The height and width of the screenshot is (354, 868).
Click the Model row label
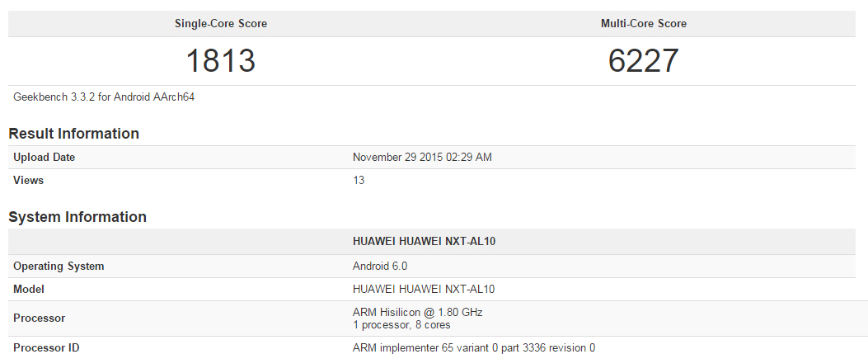(x=29, y=289)
